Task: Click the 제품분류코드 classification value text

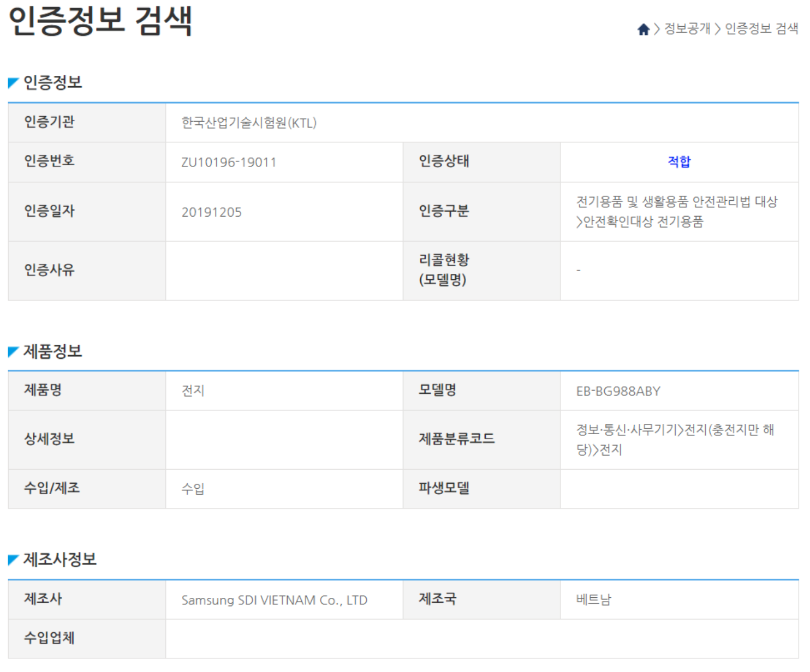Action: [675, 440]
